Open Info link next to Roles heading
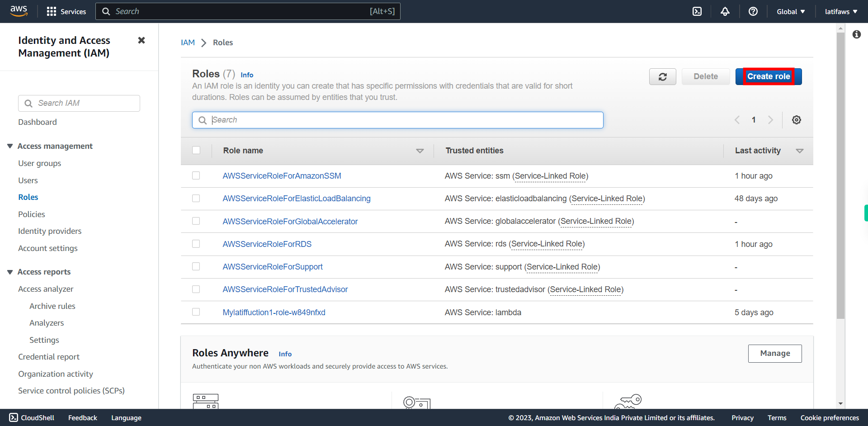Viewport: 868px width, 426px height. [x=247, y=75]
